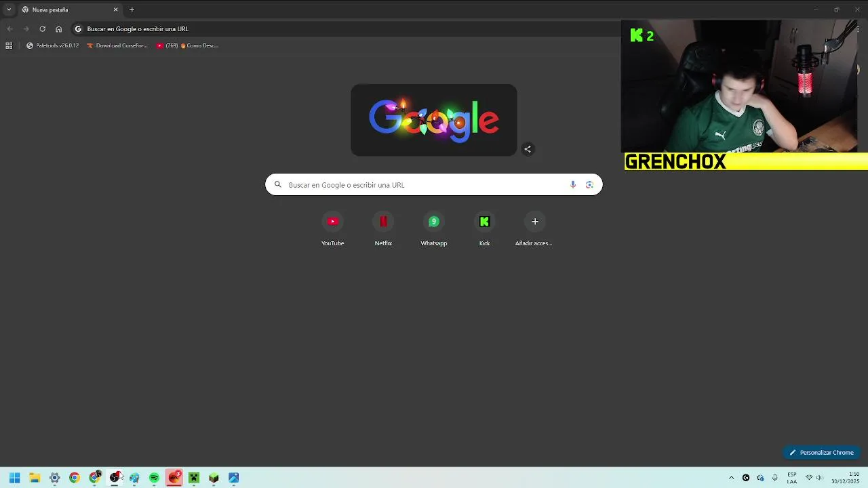Open the Download CurseFor... bookmark
The image size is (868, 488).
(x=117, y=45)
